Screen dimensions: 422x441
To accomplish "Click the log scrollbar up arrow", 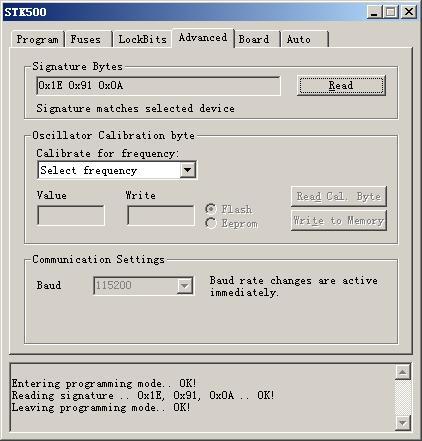I will 402,372.
